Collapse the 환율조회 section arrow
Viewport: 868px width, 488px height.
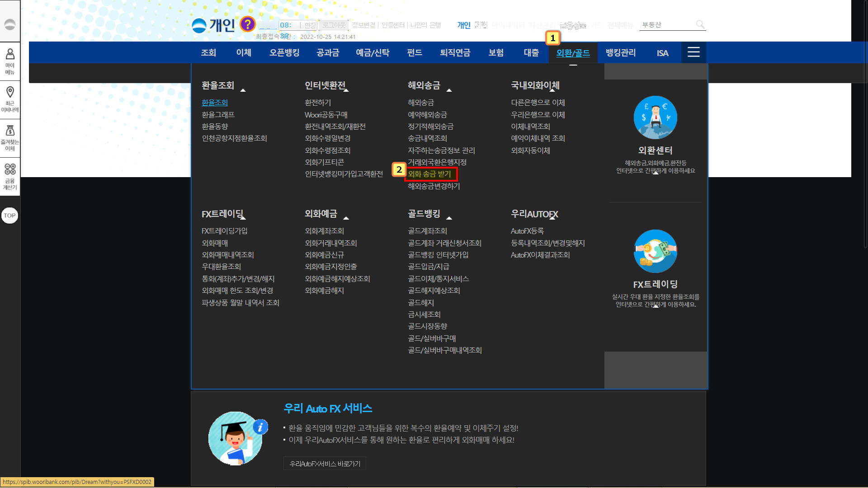[x=243, y=90]
